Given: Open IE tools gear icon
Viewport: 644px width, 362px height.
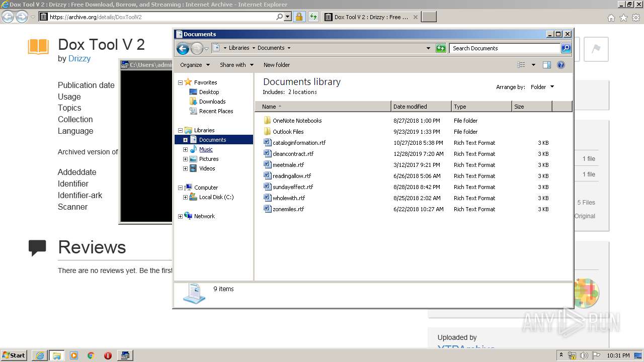Looking at the screenshot, I should [636, 18].
